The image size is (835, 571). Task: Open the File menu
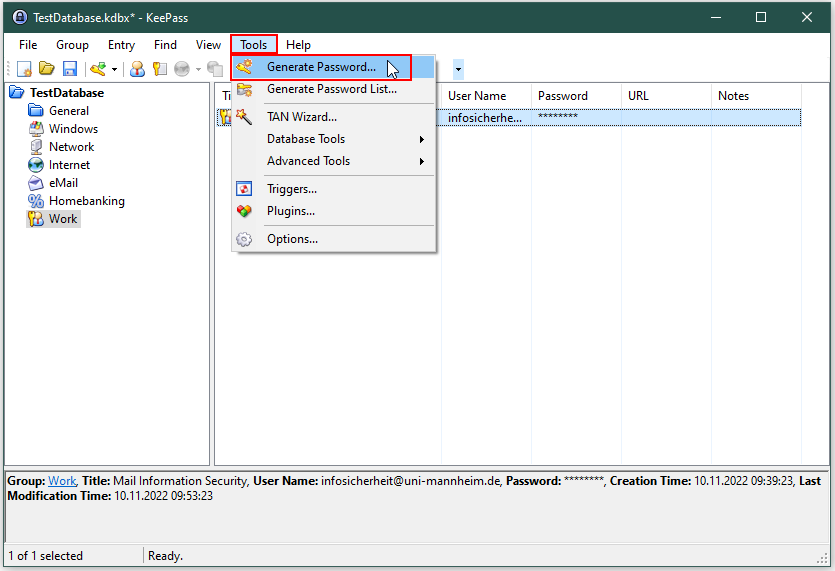[x=28, y=45]
